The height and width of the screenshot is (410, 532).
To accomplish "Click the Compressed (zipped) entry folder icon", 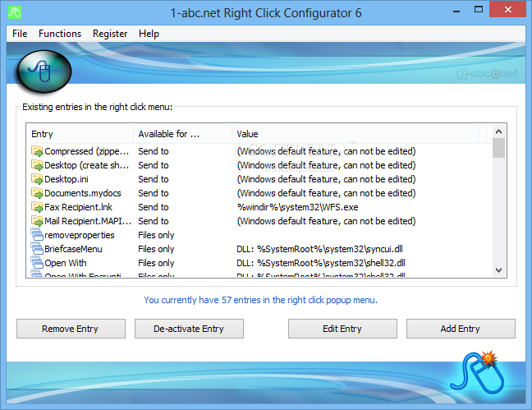I will click(37, 151).
